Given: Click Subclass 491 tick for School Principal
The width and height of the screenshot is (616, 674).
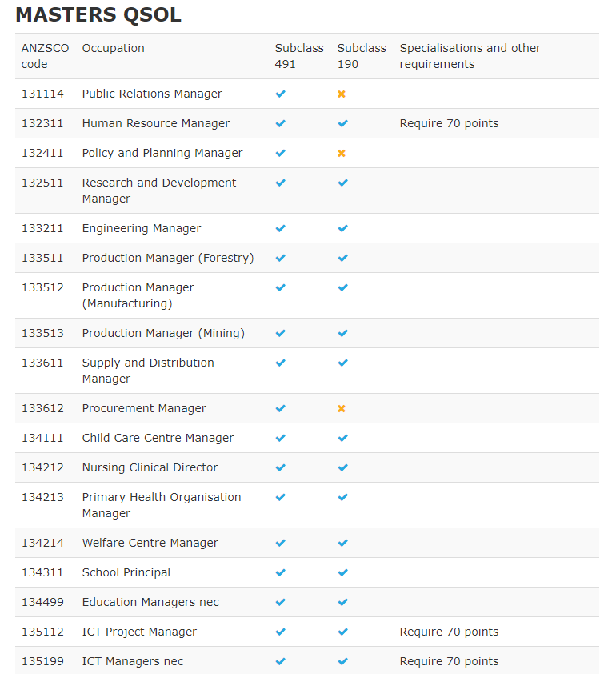Looking at the screenshot, I should coord(280,573).
